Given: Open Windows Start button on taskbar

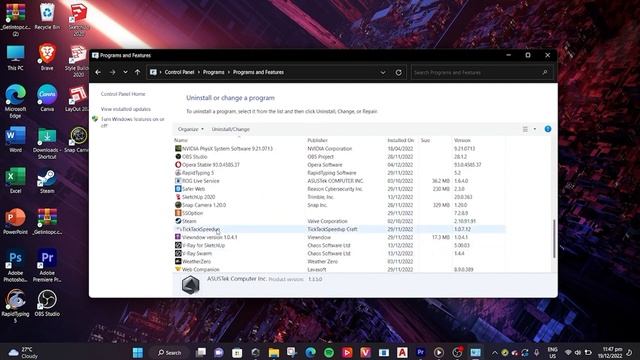Looking at the screenshot, I should coord(138,352).
